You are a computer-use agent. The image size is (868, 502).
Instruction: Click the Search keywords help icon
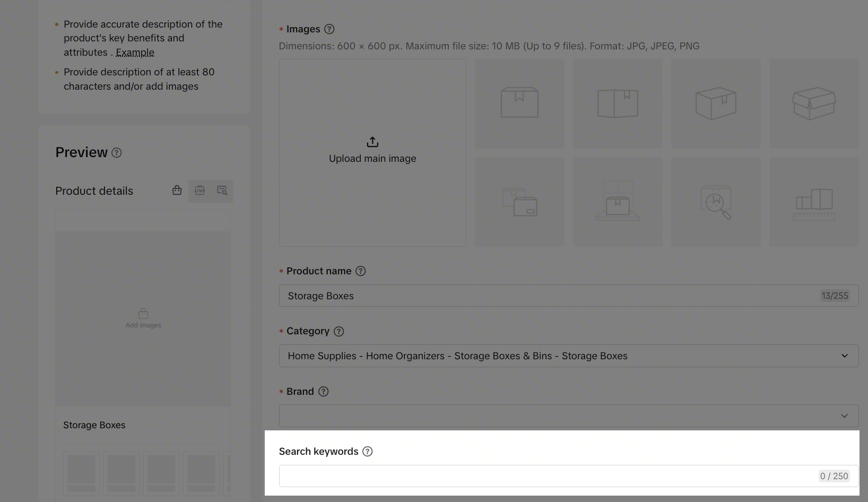(367, 452)
